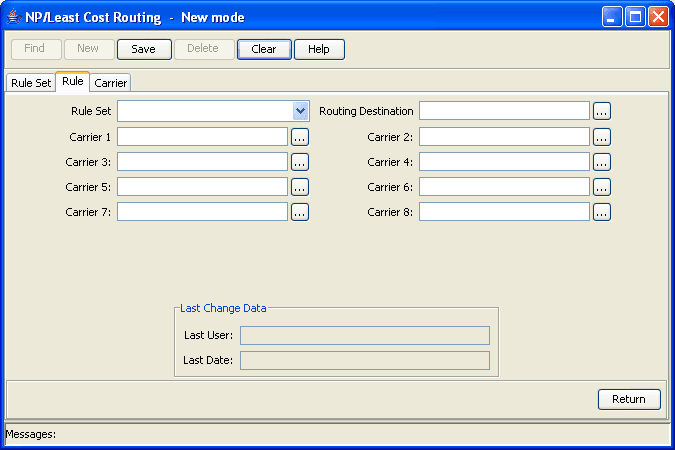Focus the Carrier 4 text field

pos(504,162)
